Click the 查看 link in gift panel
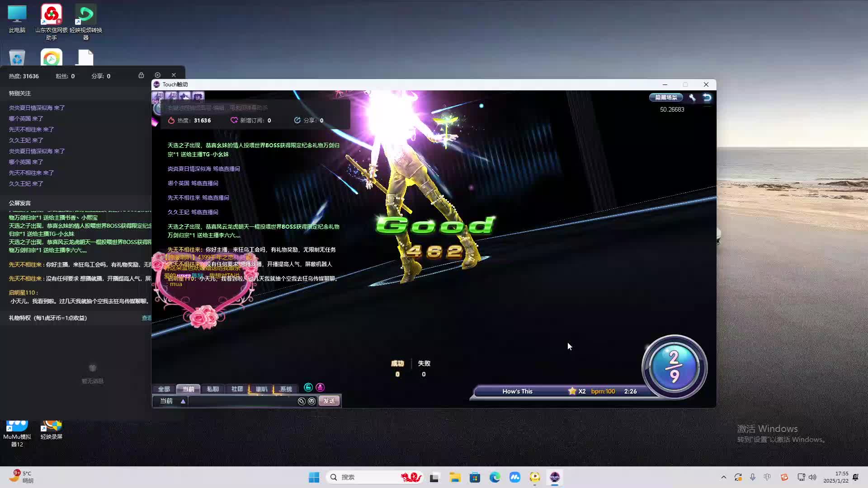Viewport: 868px width, 488px height. (x=146, y=318)
